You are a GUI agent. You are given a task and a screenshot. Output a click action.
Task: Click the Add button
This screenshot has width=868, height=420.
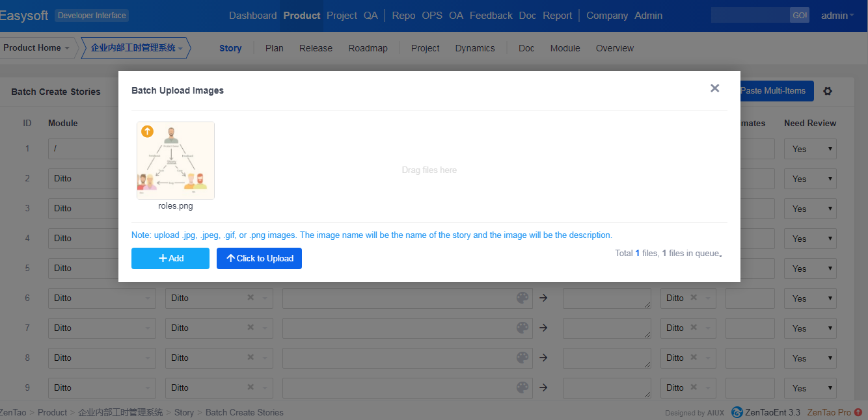coord(170,258)
